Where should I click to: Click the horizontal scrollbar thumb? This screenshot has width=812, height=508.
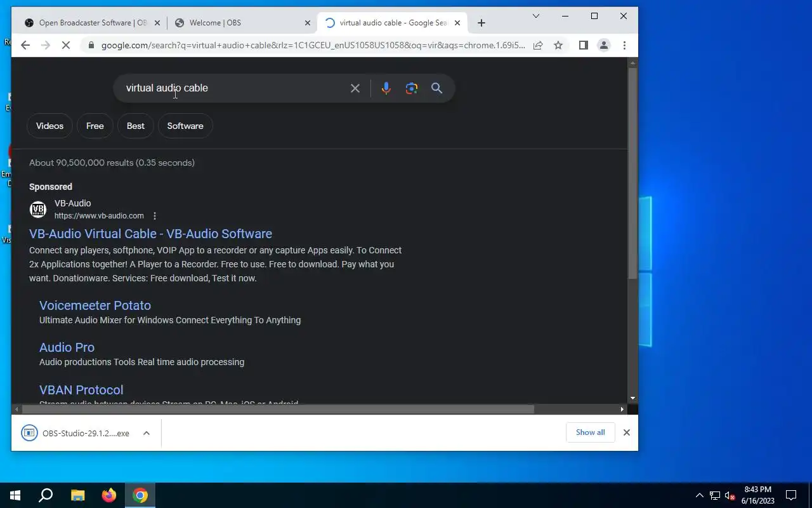[x=278, y=410]
